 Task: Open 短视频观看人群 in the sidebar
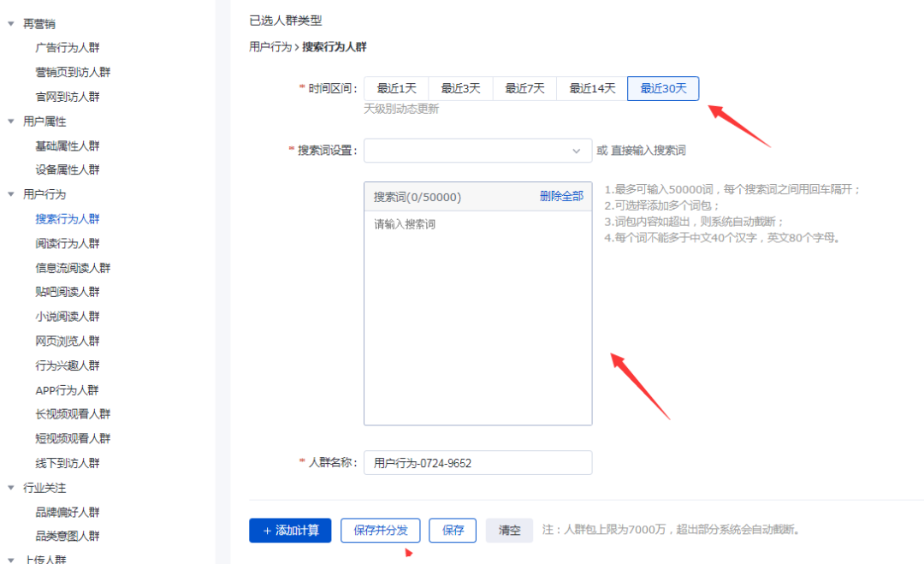tap(73, 438)
